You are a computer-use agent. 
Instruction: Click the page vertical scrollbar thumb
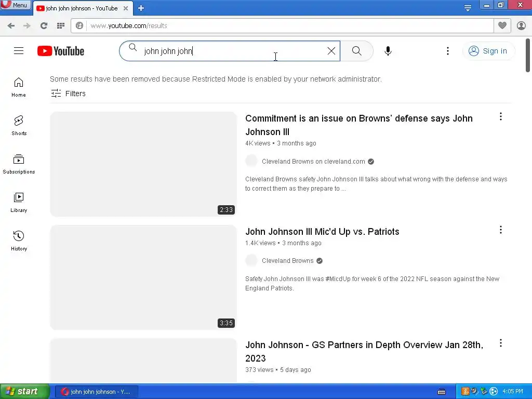click(x=528, y=55)
